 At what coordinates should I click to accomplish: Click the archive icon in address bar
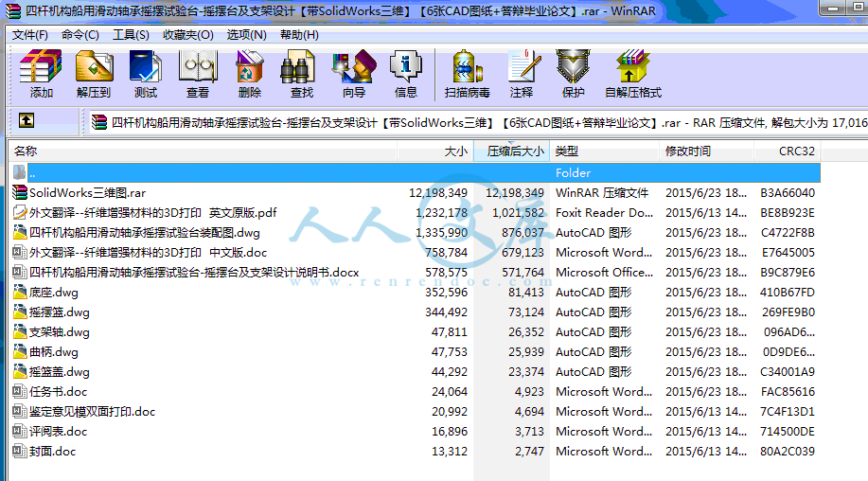[99, 122]
